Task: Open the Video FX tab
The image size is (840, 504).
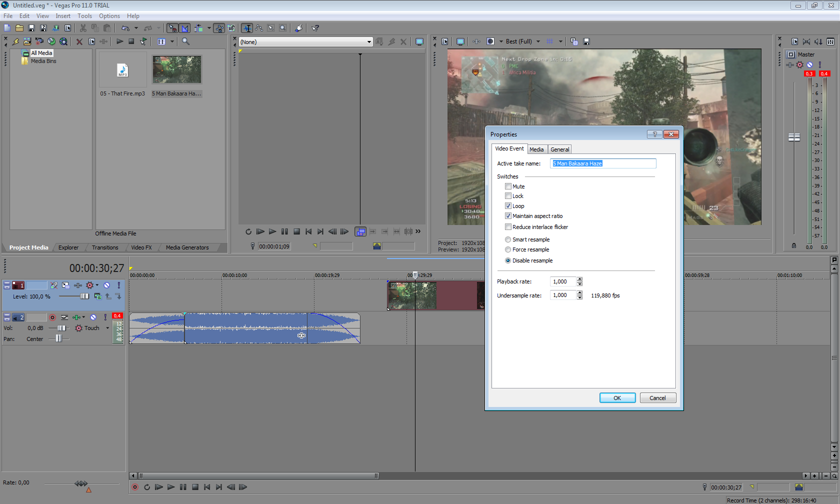Action: [x=141, y=247]
